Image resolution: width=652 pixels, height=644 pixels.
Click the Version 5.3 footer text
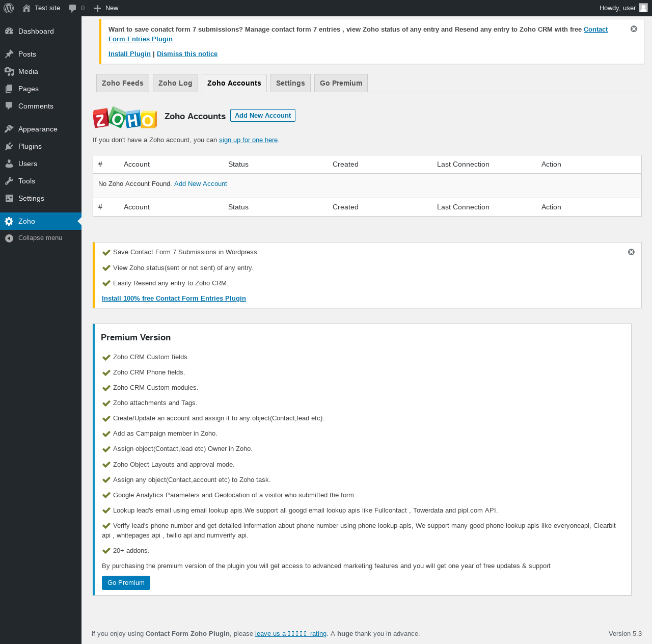point(625,634)
